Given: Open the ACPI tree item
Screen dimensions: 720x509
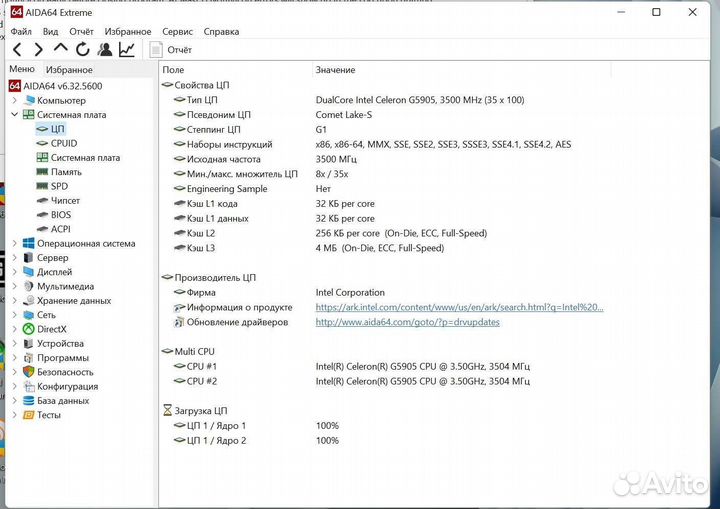Looking at the screenshot, I should 54,229.
